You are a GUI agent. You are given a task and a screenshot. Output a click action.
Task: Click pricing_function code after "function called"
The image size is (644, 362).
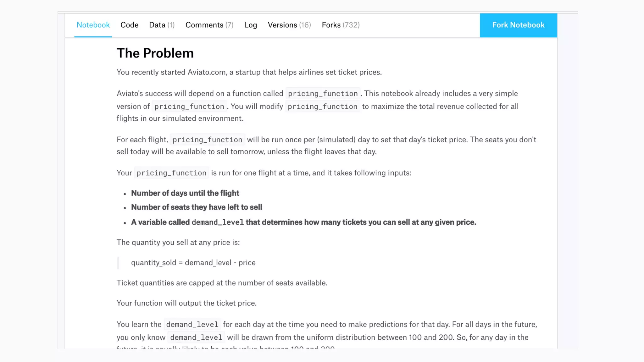click(323, 94)
